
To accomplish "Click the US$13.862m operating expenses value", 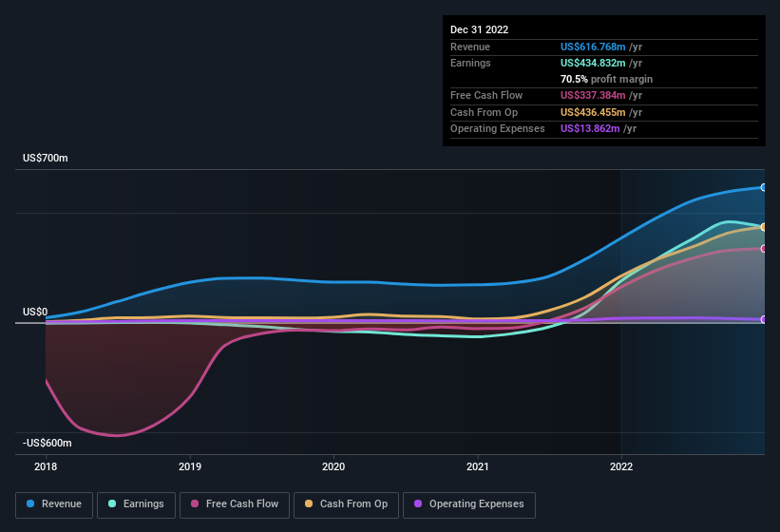I will tap(590, 129).
